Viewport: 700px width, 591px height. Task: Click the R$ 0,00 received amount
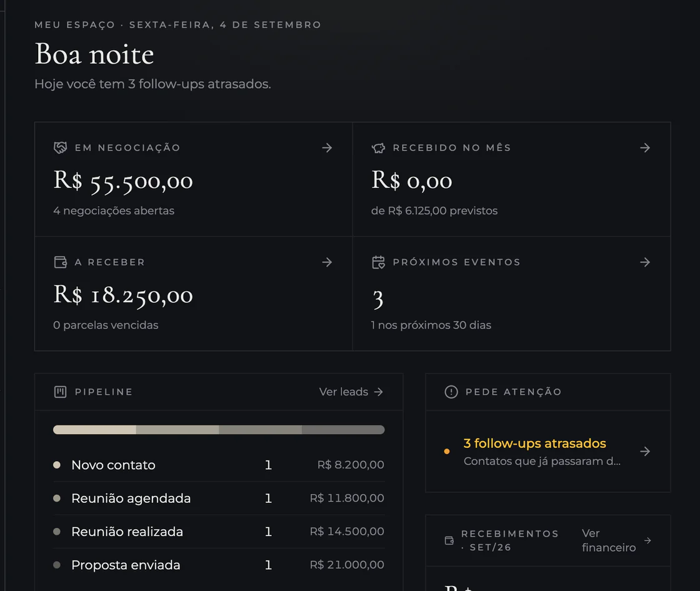pos(412,181)
